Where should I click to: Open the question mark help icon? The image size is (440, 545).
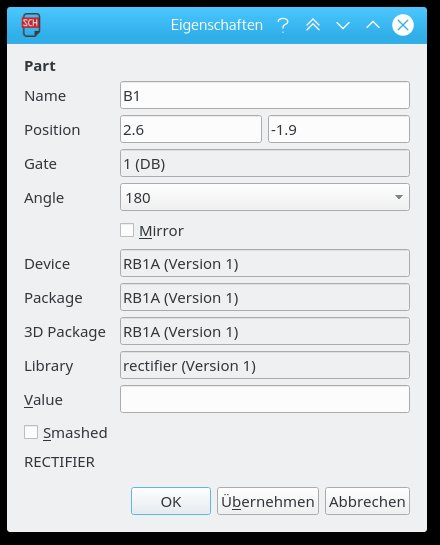click(283, 25)
